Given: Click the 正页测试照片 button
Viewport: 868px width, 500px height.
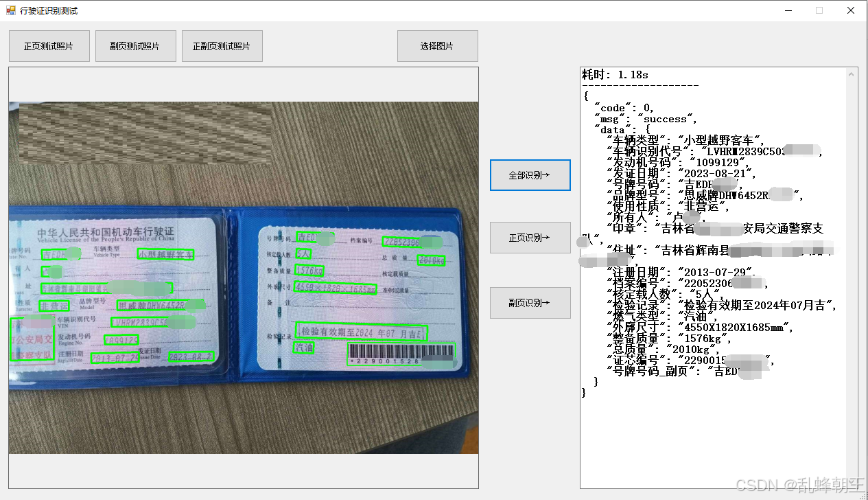Looking at the screenshot, I should (49, 46).
